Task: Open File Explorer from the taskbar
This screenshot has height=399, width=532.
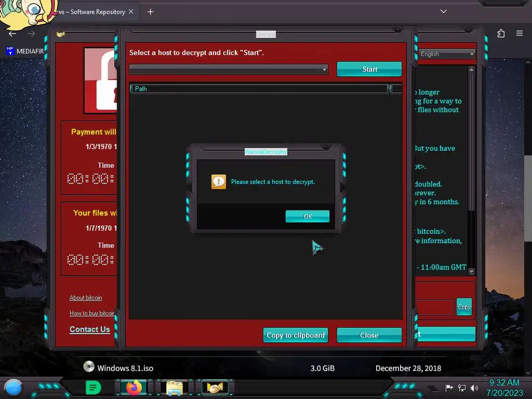Action: pyautogui.click(x=175, y=388)
